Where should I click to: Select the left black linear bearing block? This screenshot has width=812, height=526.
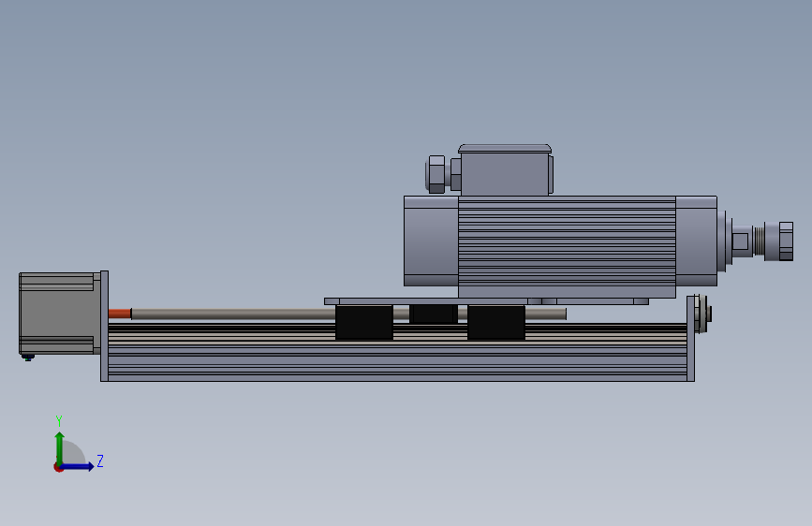tap(364, 322)
